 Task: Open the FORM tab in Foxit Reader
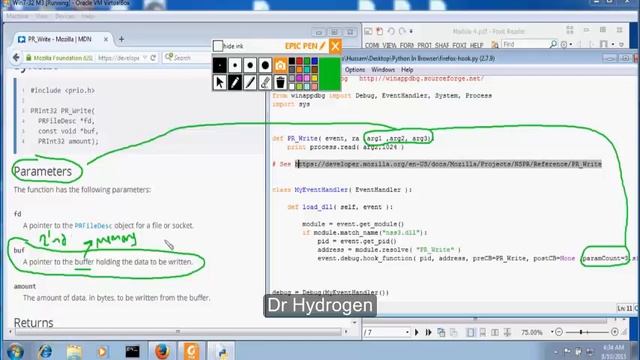[407, 45]
